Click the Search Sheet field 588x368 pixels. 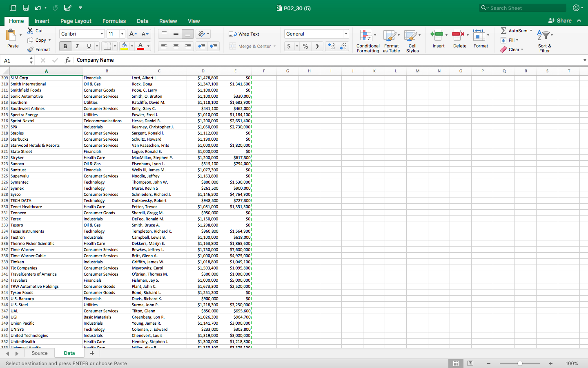coord(523,8)
